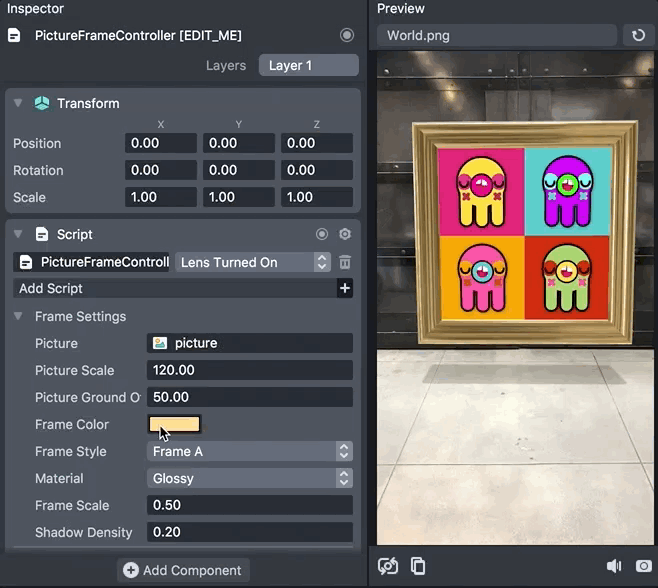
Task: Toggle the Script component enabled circle
Action: click(x=322, y=234)
